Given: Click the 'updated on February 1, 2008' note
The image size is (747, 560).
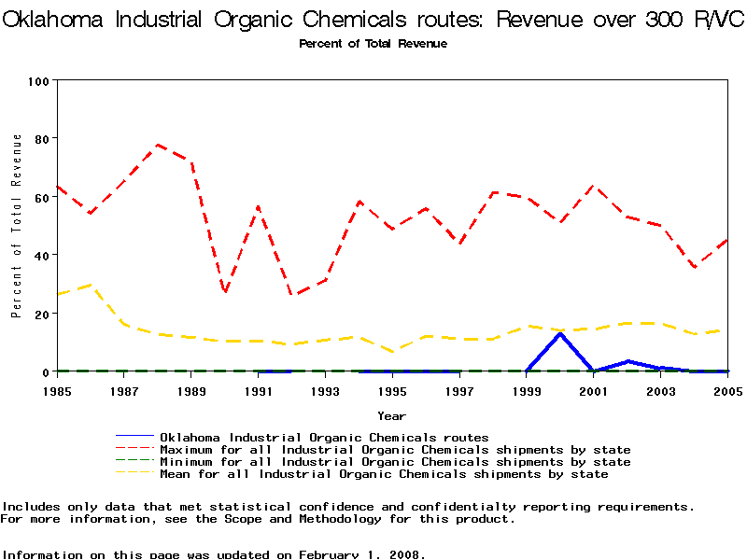Looking at the screenshot, I should tap(213, 554).
